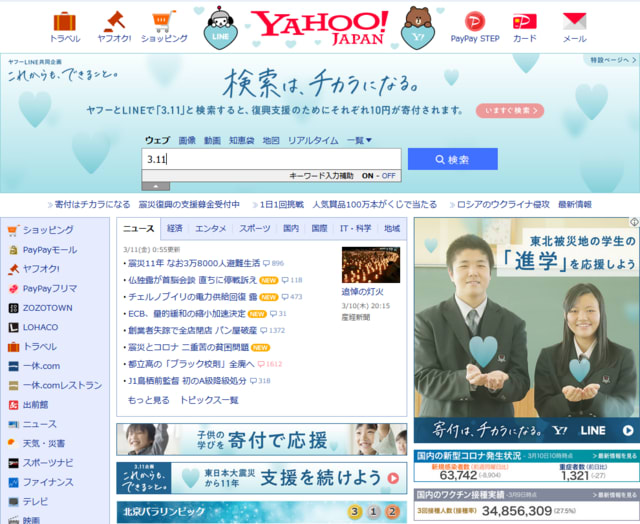Select the ウェブ search tab

pyautogui.click(x=157, y=140)
